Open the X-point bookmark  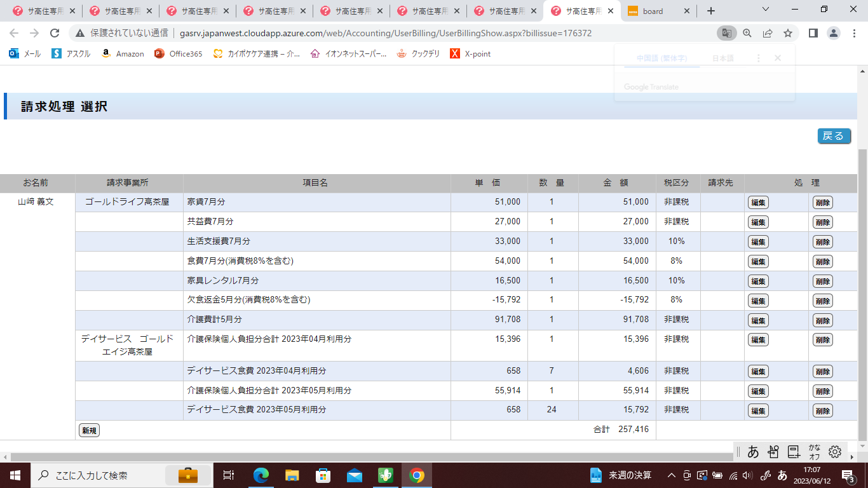(x=470, y=54)
